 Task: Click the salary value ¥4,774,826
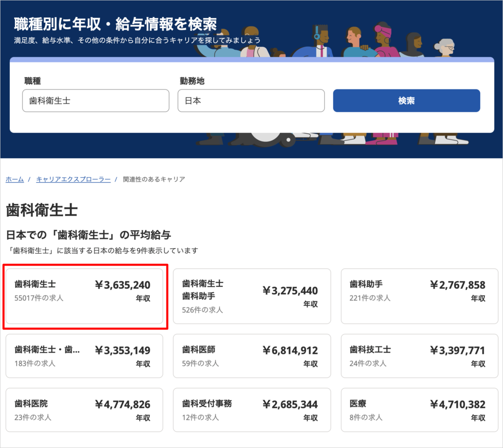pos(123,404)
